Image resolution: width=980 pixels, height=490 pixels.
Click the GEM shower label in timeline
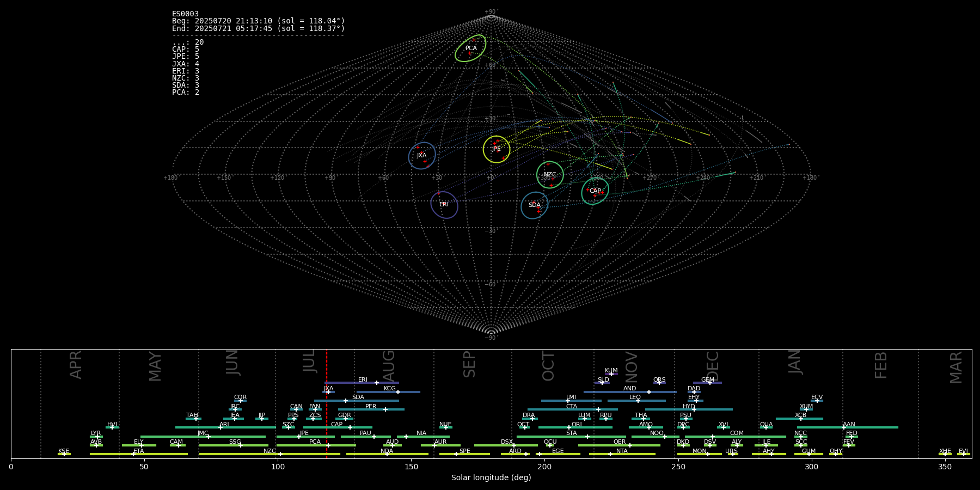707,380
